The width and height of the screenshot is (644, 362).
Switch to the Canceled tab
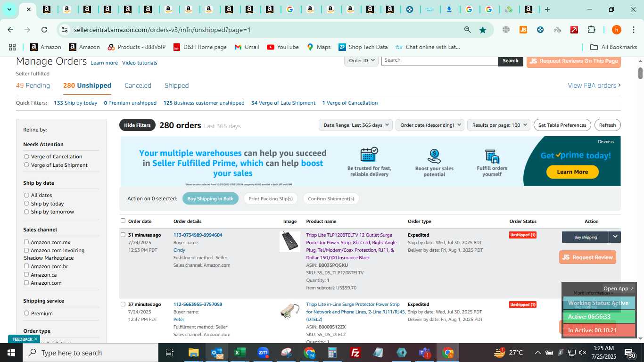point(138,85)
